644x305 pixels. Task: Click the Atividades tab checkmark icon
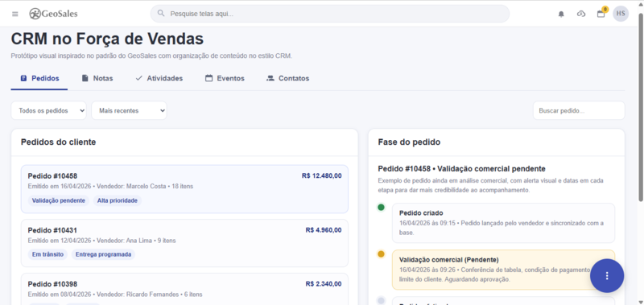coord(138,78)
